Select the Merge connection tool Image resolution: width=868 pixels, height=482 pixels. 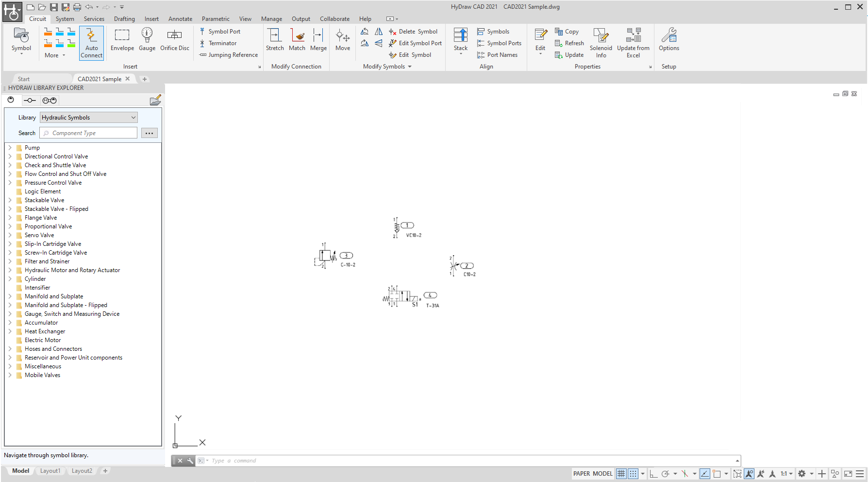(x=318, y=40)
